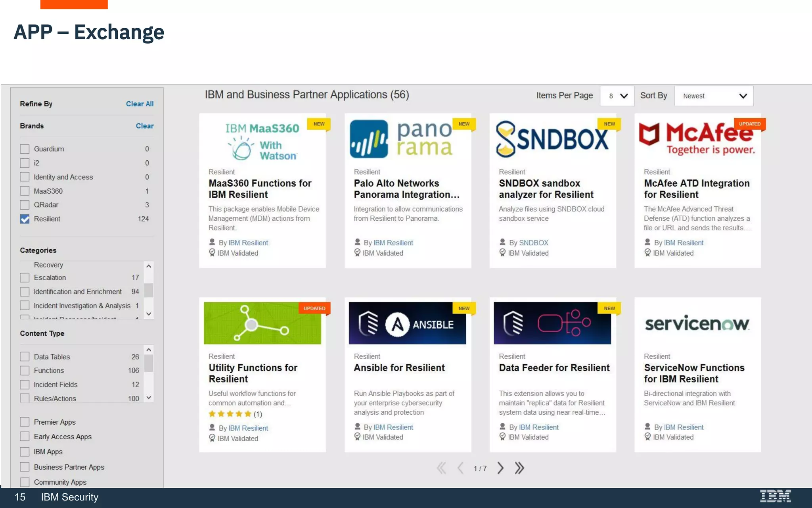Open the Items Per Page dropdown
Screen dimensions: 812x508
tap(617, 96)
